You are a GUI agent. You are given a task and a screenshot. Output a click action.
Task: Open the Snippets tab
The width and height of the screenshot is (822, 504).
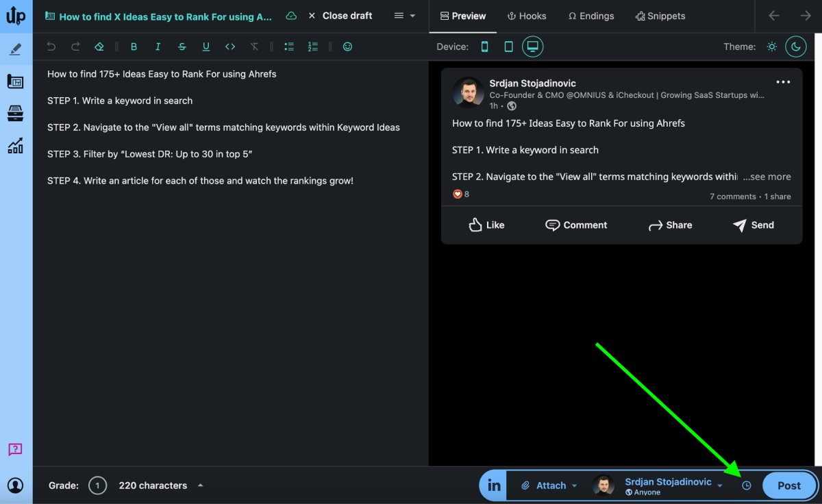(660, 16)
